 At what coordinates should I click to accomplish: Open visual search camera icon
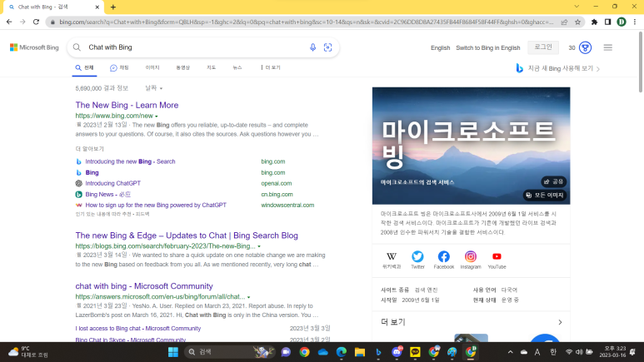click(327, 47)
